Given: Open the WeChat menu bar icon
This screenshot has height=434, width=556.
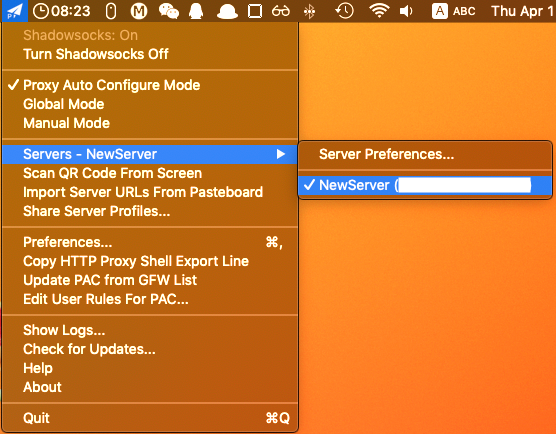Looking at the screenshot, I should 168,11.
